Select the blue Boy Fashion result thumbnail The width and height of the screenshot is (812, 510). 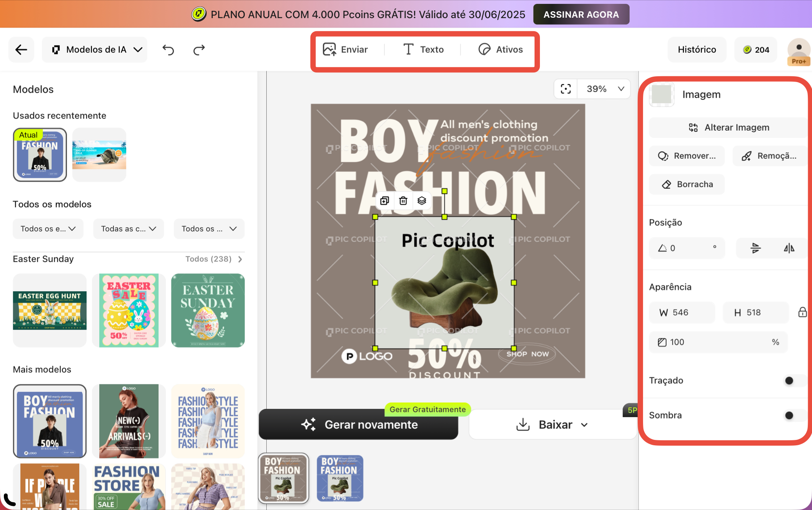(x=340, y=478)
